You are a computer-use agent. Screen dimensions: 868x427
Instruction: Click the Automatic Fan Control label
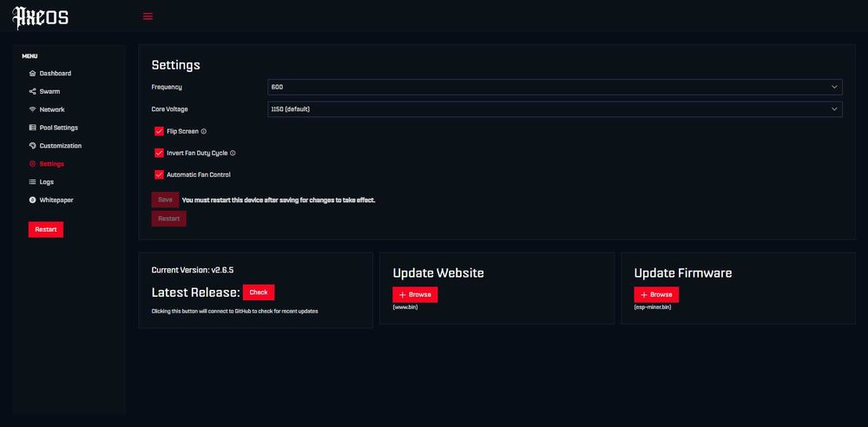198,174
